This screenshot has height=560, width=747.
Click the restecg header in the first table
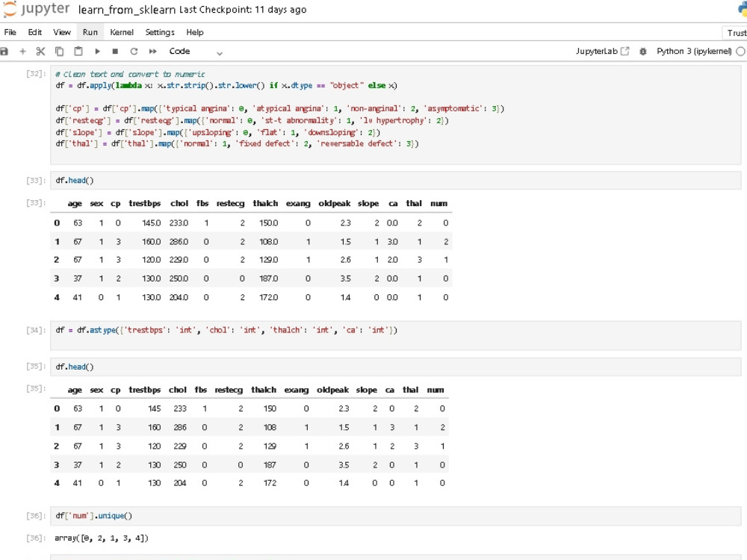[x=231, y=203]
